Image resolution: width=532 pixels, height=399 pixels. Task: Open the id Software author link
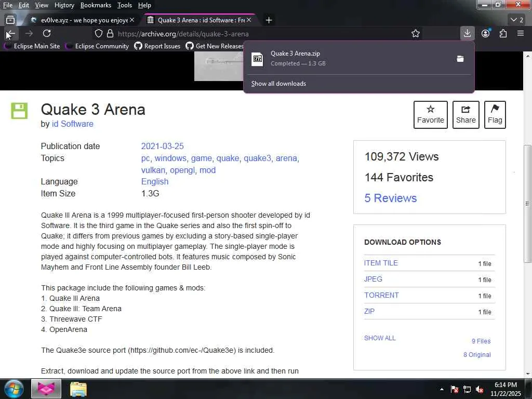(x=73, y=124)
